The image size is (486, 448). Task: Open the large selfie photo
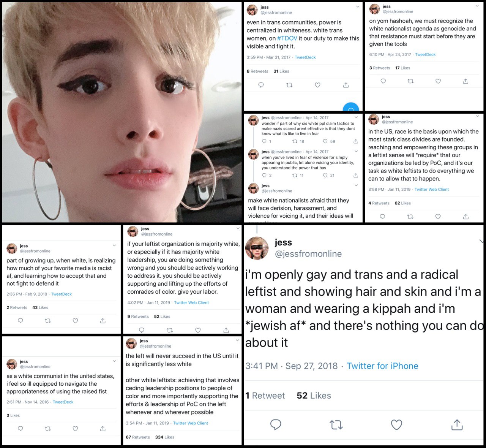point(122,112)
